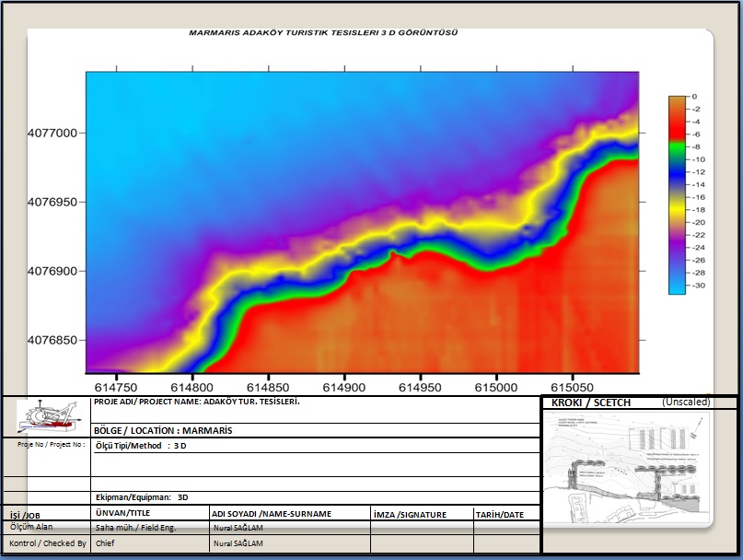Select the 'Saha müh./ Field Eng.' cell

coord(135,529)
